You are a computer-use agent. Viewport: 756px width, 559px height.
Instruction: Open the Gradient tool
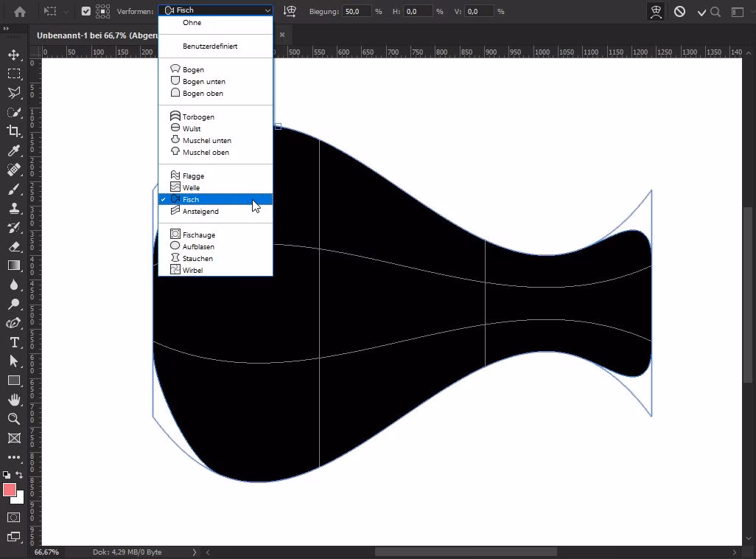point(15,265)
